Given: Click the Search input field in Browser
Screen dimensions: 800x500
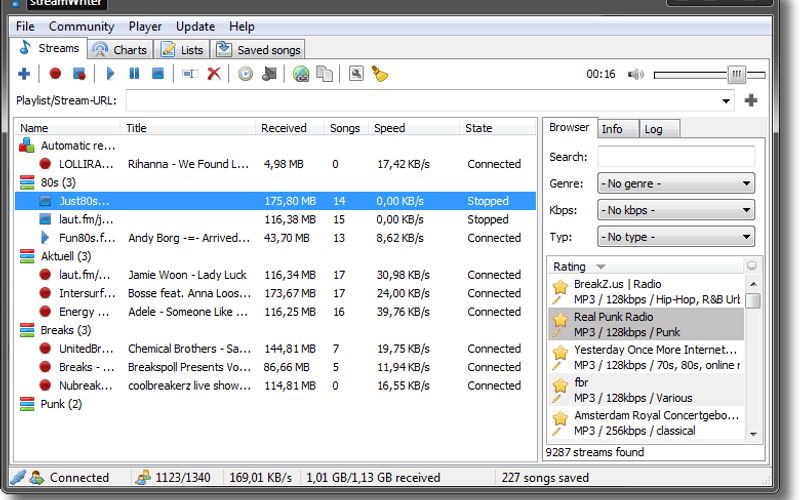Looking at the screenshot, I should coord(676,157).
